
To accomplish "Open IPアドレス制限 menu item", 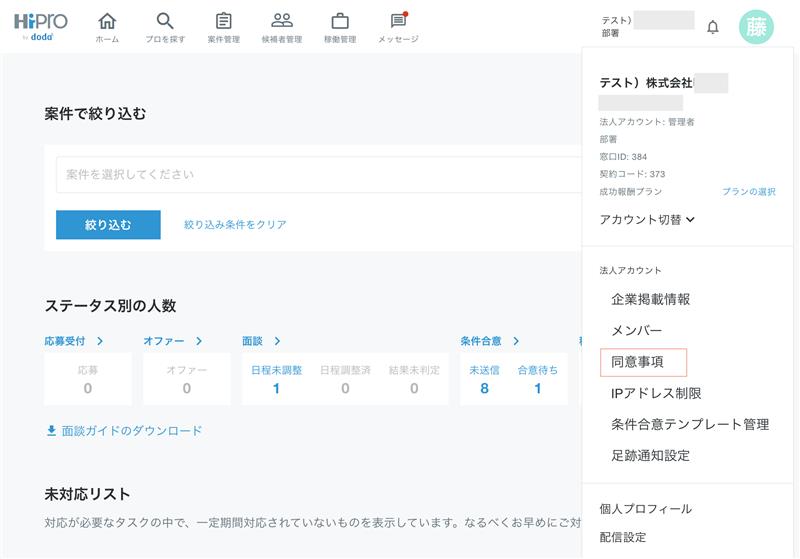I will 656,393.
